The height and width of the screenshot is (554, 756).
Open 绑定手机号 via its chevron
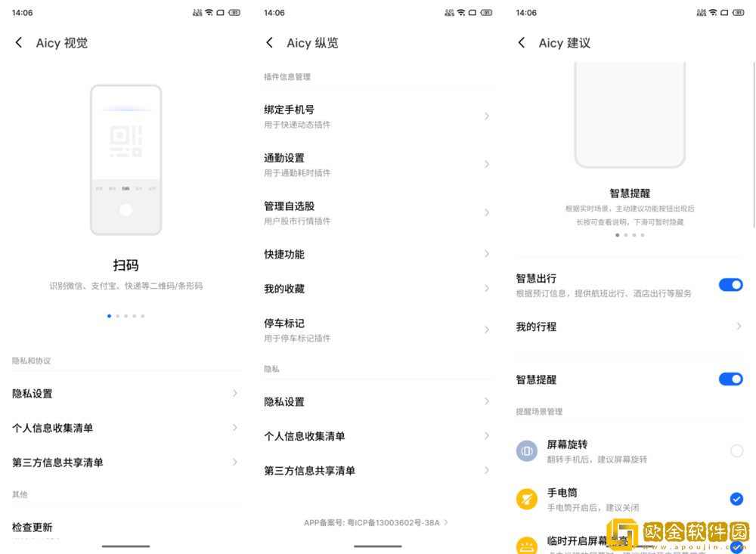coord(487,116)
